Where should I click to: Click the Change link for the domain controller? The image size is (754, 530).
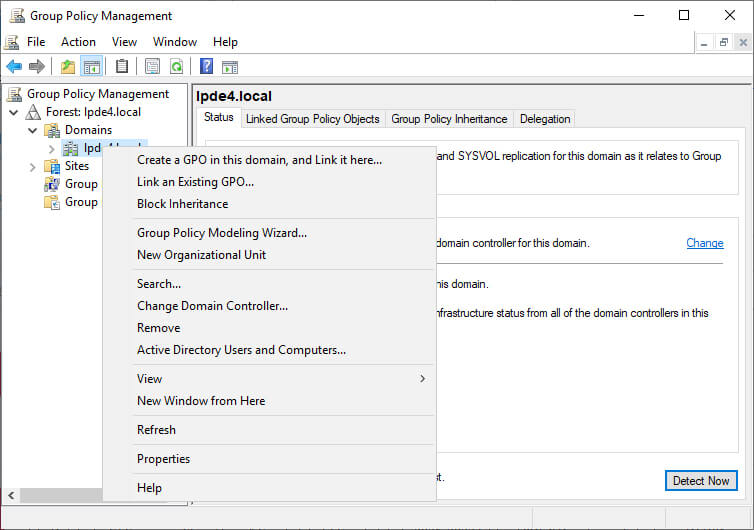tap(704, 243)
